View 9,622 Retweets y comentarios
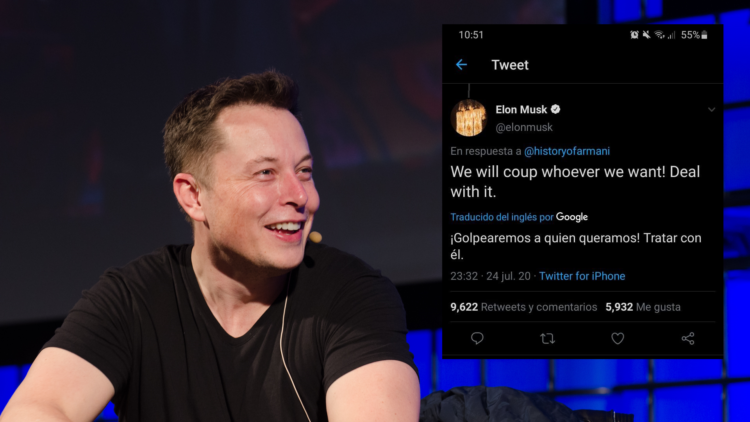 tap(523, 307)
